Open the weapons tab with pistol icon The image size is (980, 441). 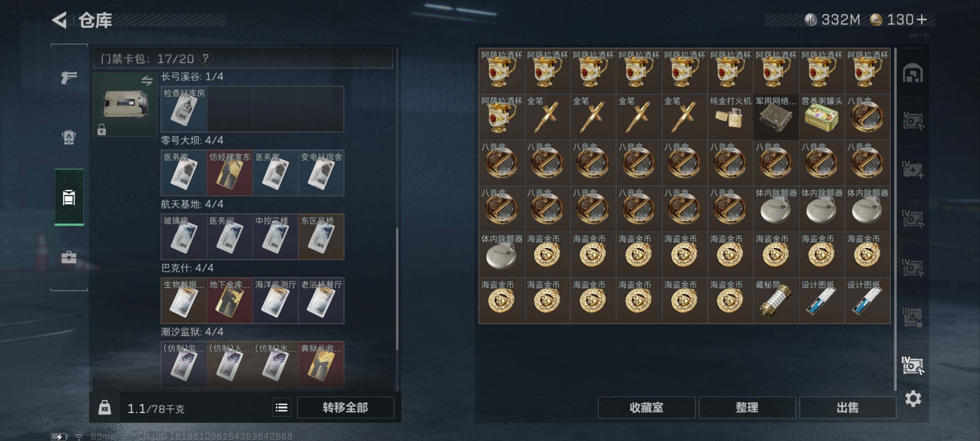pyautogui.click(x=69, y=77)
